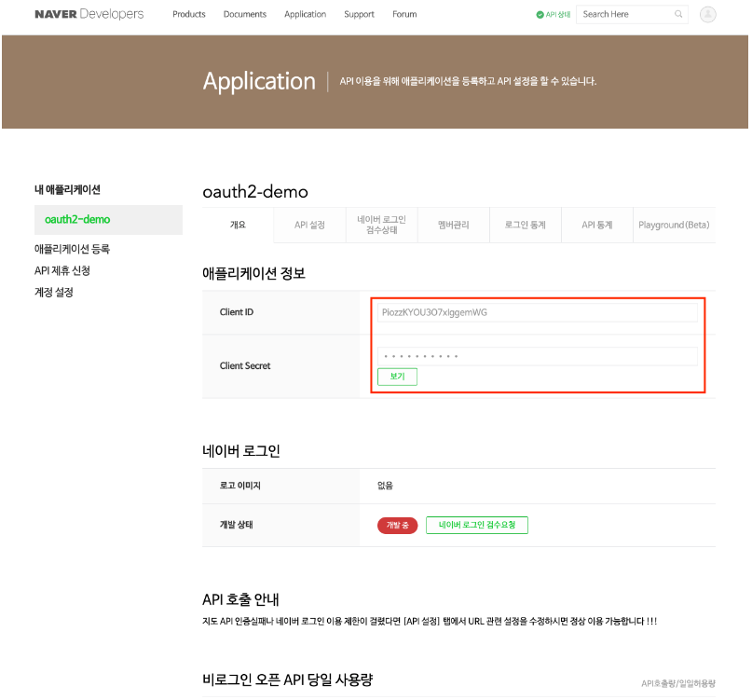Click the 개발 상태 row label
Viewport: 752px width, 700px height.
(x=236, y=525)
